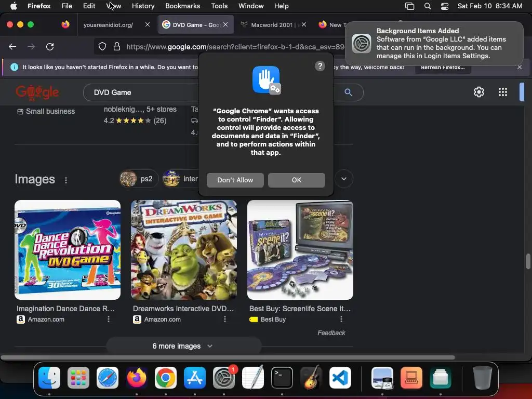The height and width of the screenshot is (399, 532).
Task: Click the Dreamworks Interactive DVD Game thumbnail
Action: [x=184, y=250]
